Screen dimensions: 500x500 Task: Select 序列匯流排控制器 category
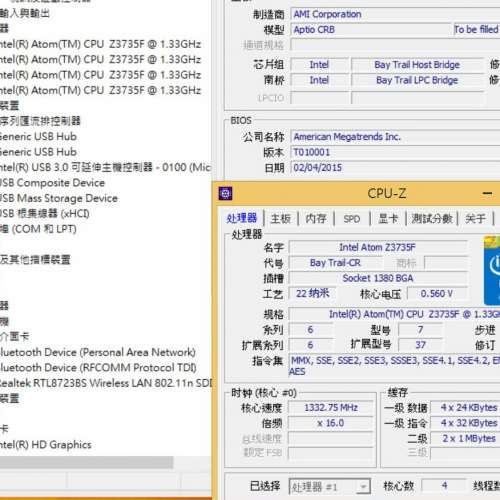coord(40,121)
